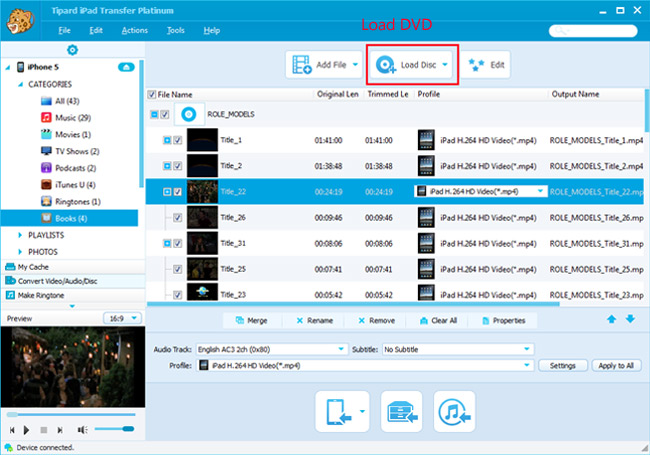Image resolution: width=650 pixels, height=455 pixels.
Task: Uncheck the Title_1 checkbox
Action: point(177,140)
